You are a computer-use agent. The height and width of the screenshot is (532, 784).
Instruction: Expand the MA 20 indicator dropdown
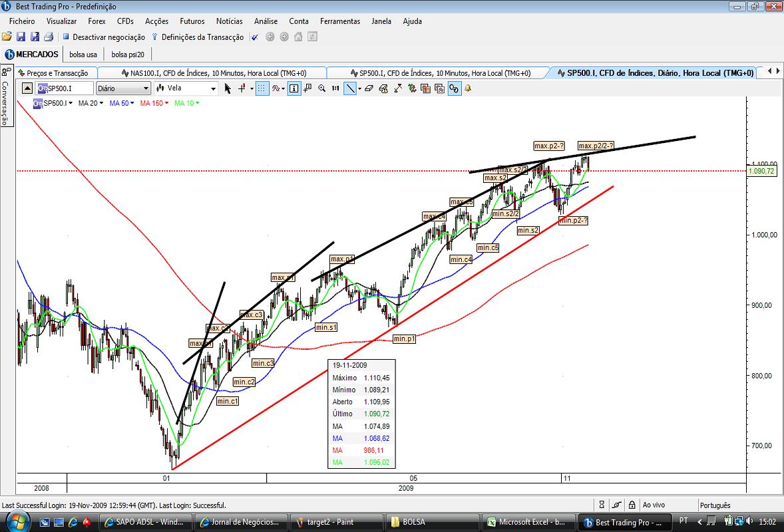pyautogui.click(x=102, y=103)
